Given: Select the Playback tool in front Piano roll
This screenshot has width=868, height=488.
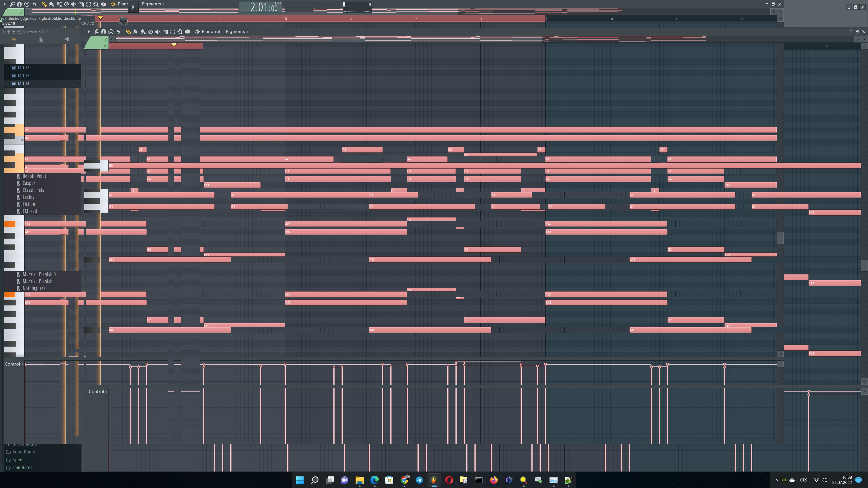Looking at the screenshot, I should (x=187, y=32).
